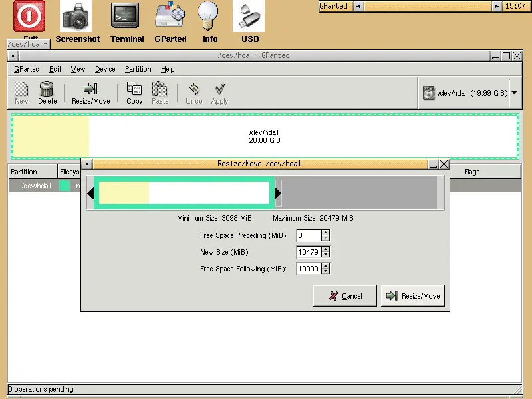
Task: Open the Help menu
Action: [168, 69]
